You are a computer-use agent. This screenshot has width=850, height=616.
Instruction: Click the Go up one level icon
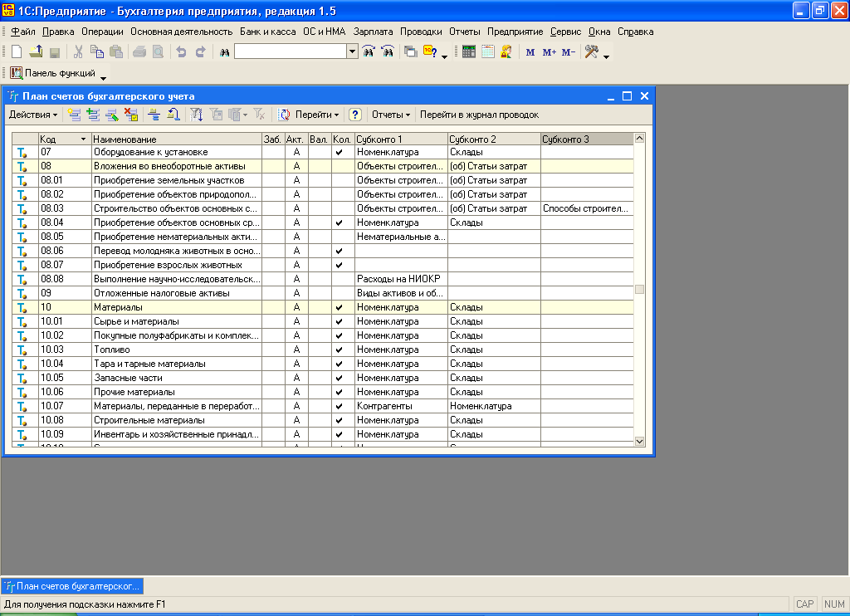[x=173, y=115]
